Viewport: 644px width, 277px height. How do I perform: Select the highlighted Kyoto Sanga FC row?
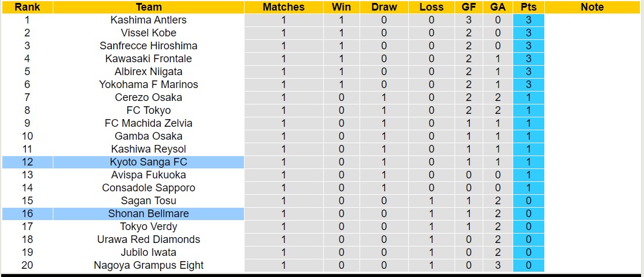148,162
